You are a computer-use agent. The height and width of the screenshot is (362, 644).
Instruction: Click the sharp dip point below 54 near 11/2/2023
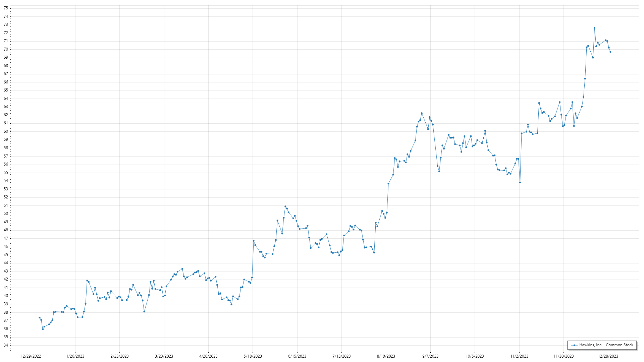tap(520, 182)
